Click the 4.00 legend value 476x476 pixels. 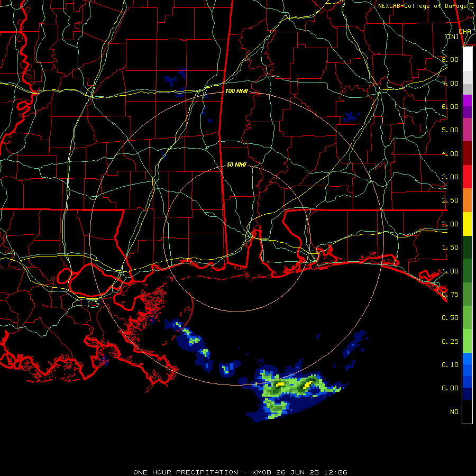coord(450,153)
